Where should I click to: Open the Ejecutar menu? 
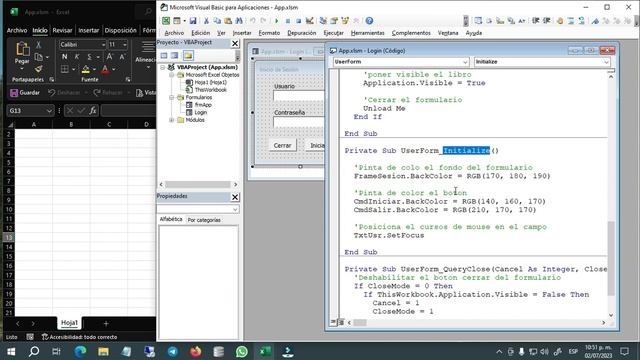(333, 33)
